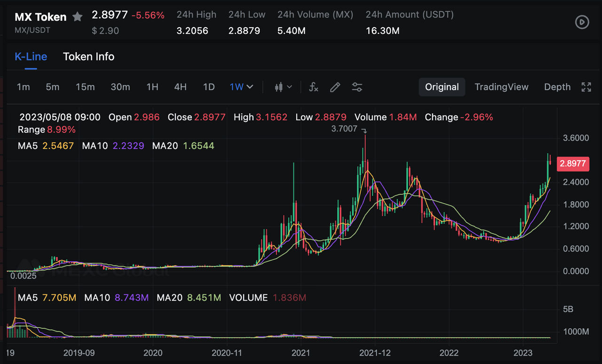Select the 15m timeframe
Image resolution: width=602 pixels, height=364 pixels.
(85, 87)
